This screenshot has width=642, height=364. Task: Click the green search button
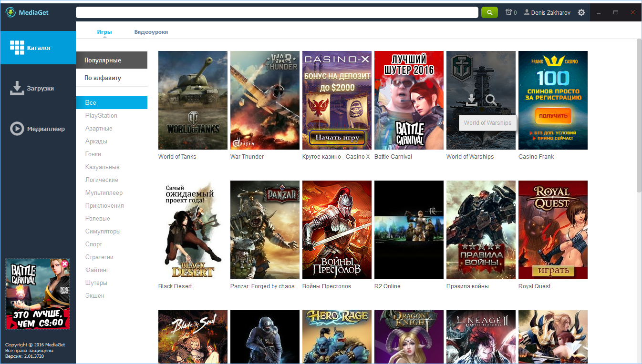pos(489,12)
